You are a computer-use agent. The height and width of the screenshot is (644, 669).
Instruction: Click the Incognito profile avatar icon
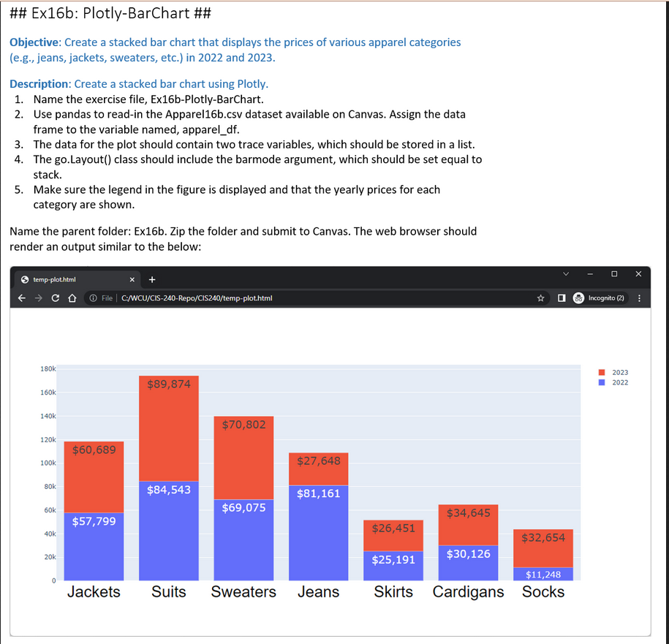click(578, 298)
